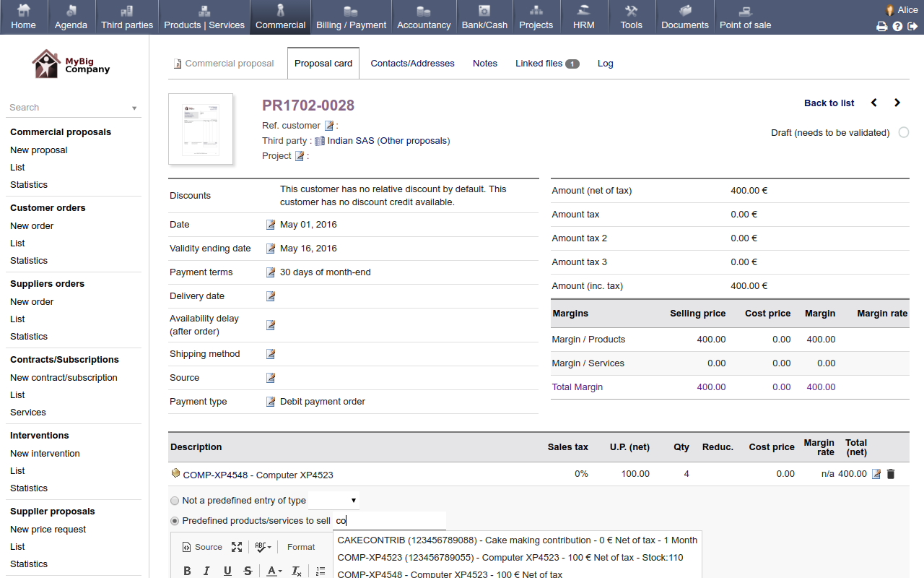
Task: Click the Back to list link
Action: (x=829, y=103)
